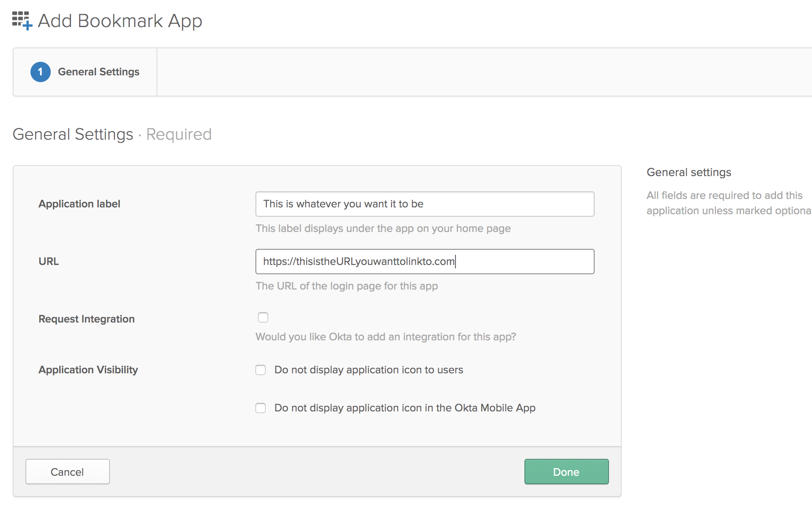Place cursor after the URL text

coord(456,261)
